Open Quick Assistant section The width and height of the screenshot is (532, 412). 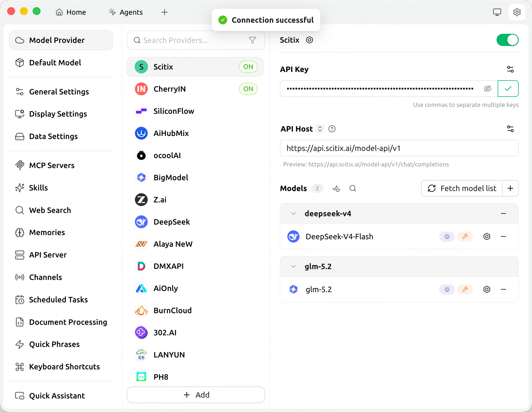61,396
